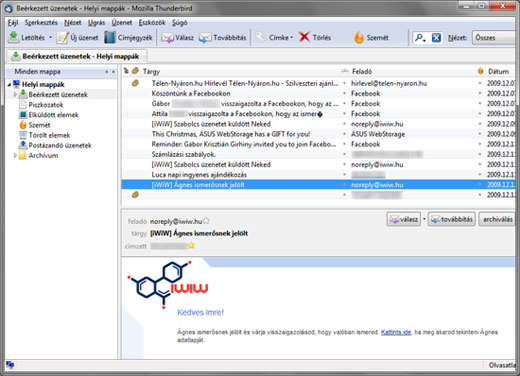This screenshot has height=376, width=520.
Task: Click the Thunderbird title bar icon
Action: (9, 8)
